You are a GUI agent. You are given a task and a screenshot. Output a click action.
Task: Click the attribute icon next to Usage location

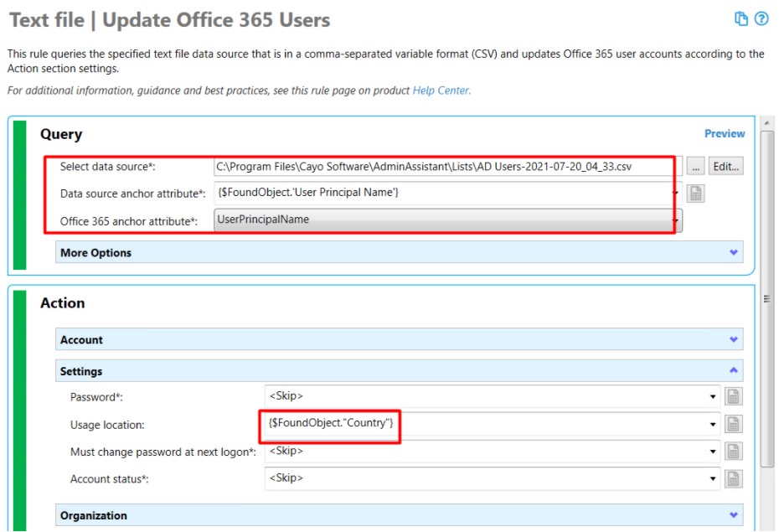coord(733,424)
